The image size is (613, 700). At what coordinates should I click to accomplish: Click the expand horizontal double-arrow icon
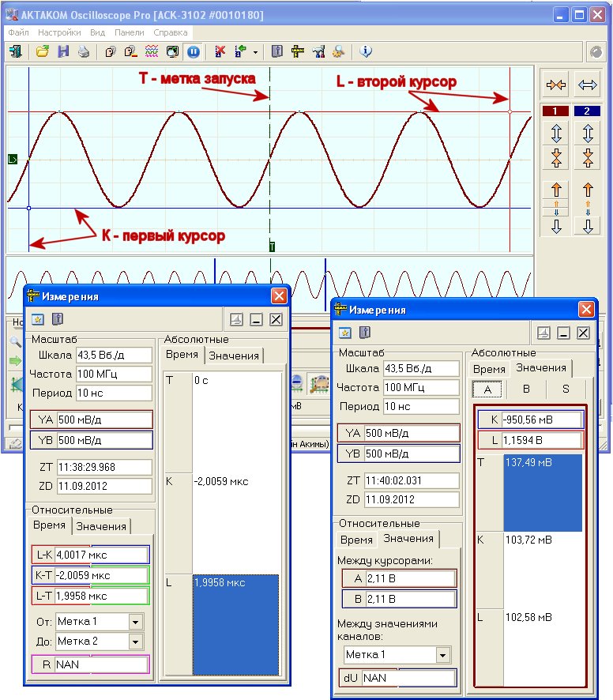(588, 85)
